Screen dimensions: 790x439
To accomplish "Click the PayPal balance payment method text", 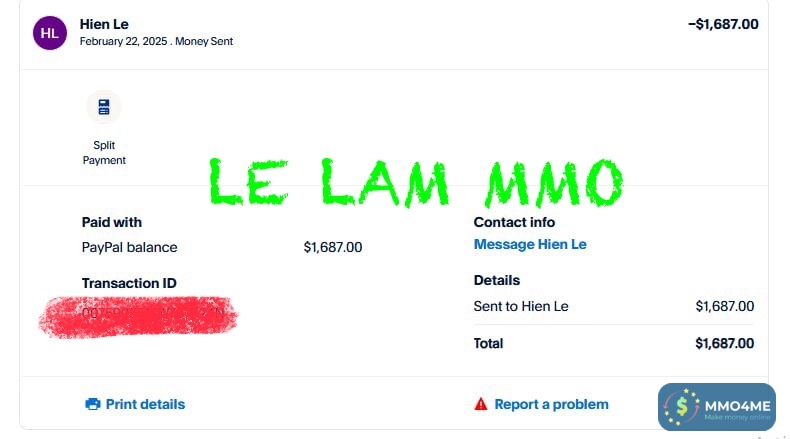I will (129, 247).
